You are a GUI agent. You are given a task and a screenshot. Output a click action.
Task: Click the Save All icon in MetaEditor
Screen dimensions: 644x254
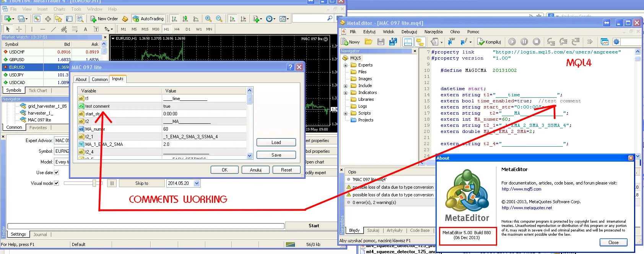[x=393, y=42]
